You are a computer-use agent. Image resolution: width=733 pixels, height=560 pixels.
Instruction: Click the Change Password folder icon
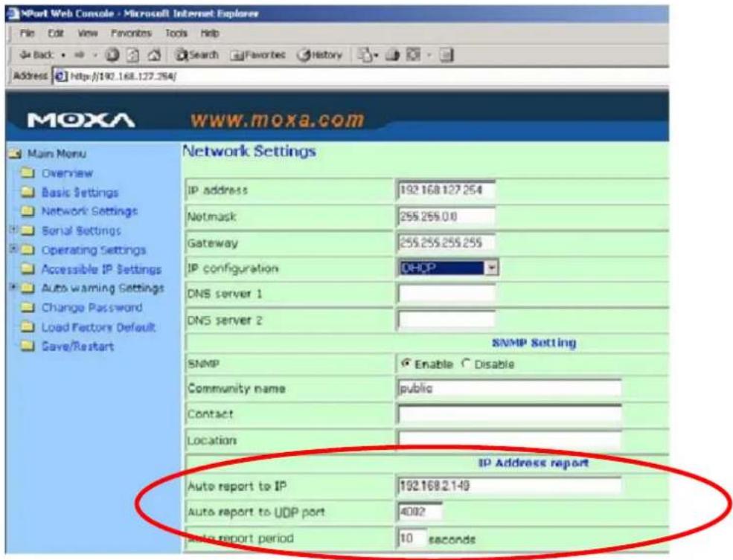(x=28, y=308)
